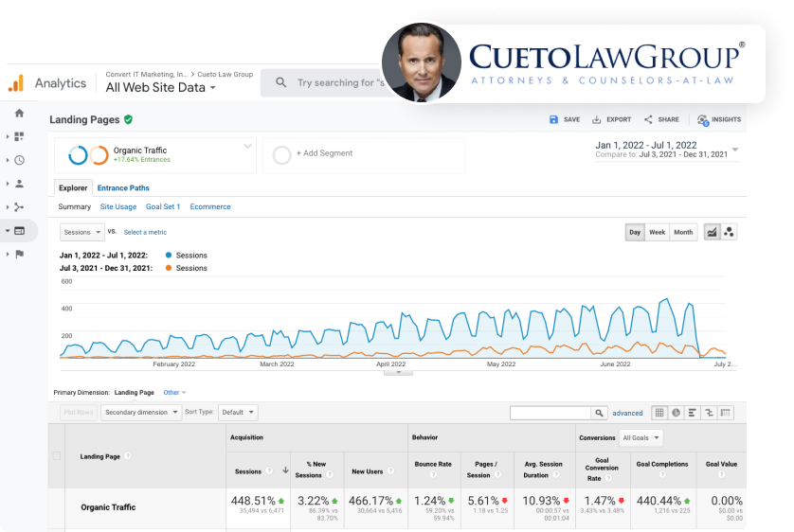Click the Export download icon
This screenshot has height=532, width=794.
pyautogui.click(x=597, y=119)
